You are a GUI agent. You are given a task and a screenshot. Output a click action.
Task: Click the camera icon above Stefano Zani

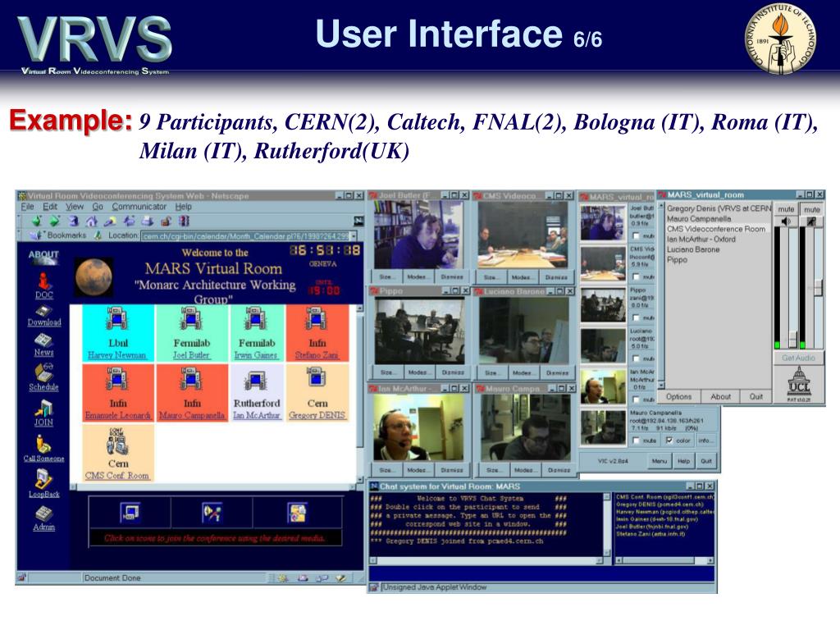pyautogui.click(x=317, y=318)
